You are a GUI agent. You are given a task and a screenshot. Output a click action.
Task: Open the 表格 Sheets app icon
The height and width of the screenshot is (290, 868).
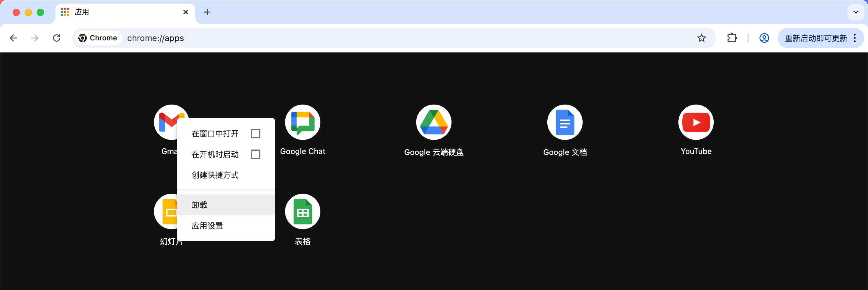point(303,211)
